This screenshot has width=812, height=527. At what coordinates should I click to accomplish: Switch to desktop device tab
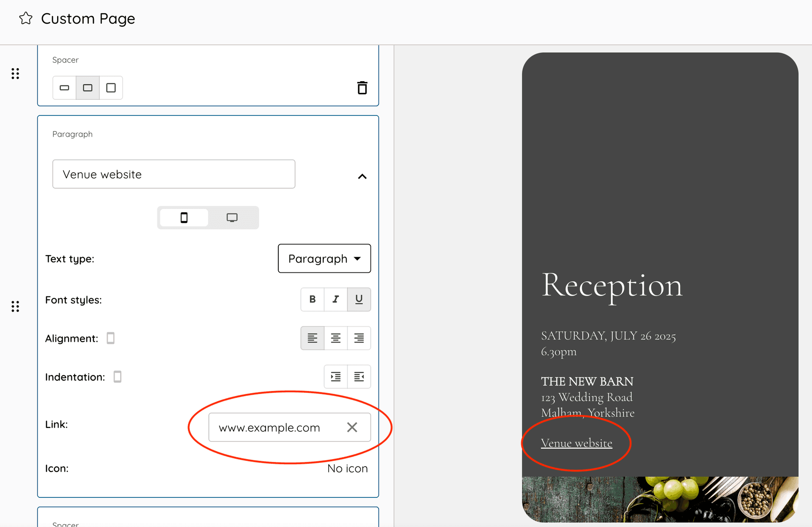tap(232, 218)
